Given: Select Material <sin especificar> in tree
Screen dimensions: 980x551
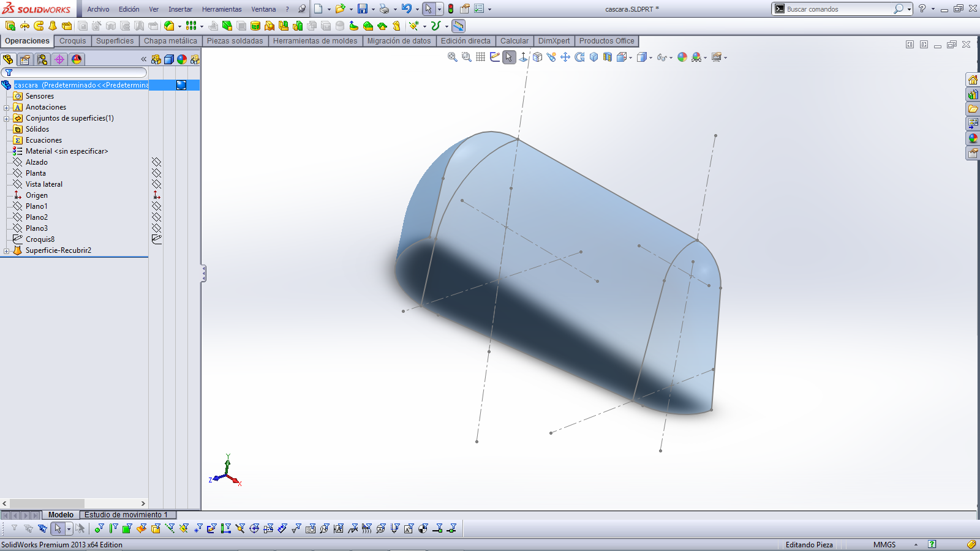Looking at the screenshot, I should point(66,151).
